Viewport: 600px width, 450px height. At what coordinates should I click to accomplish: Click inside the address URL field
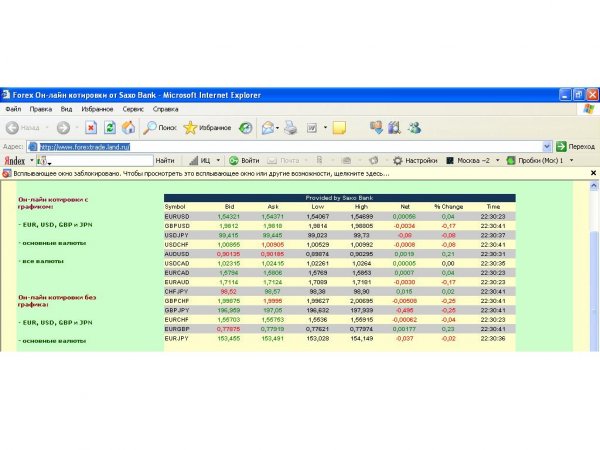(x=290, y=147)
